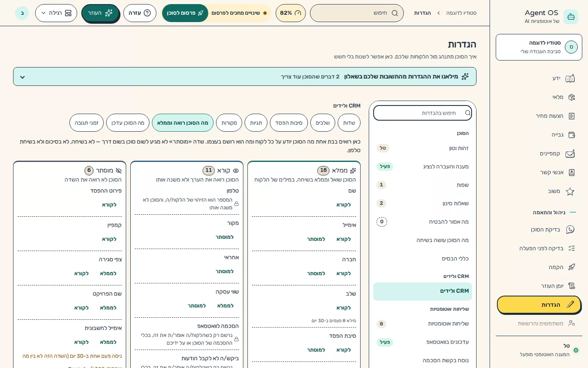
Task: Click the ב user avatar
Action: pos(22,13)
